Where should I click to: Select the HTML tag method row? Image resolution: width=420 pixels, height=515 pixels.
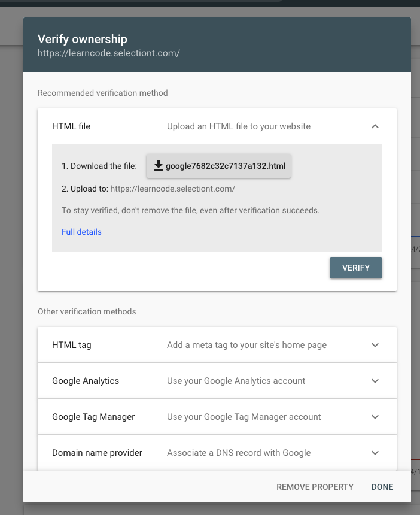click(217, 345)
